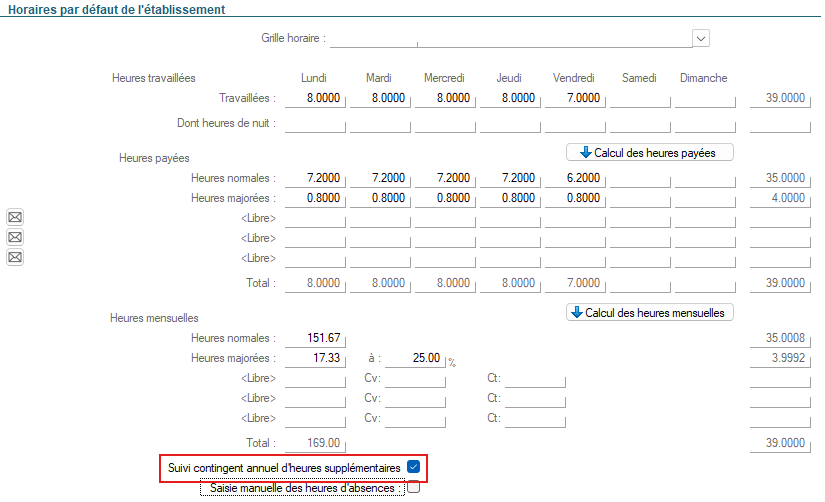Click the second envelope icon on left
Viewport: 825px width, 502px height.
tap(15, 238)
